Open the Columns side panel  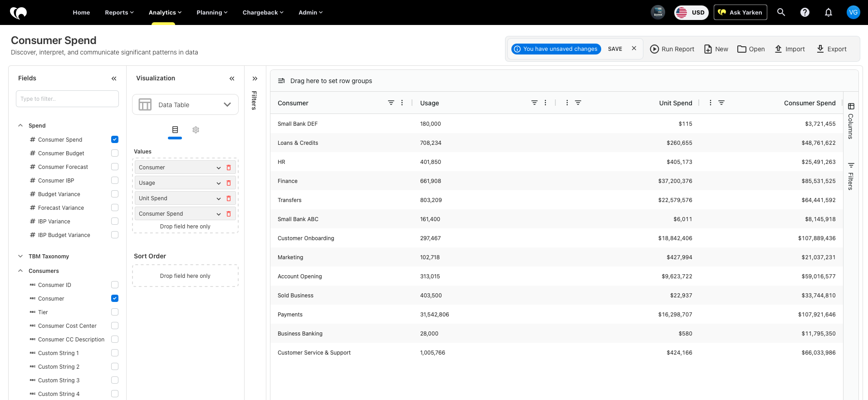[x=851, y=121]
